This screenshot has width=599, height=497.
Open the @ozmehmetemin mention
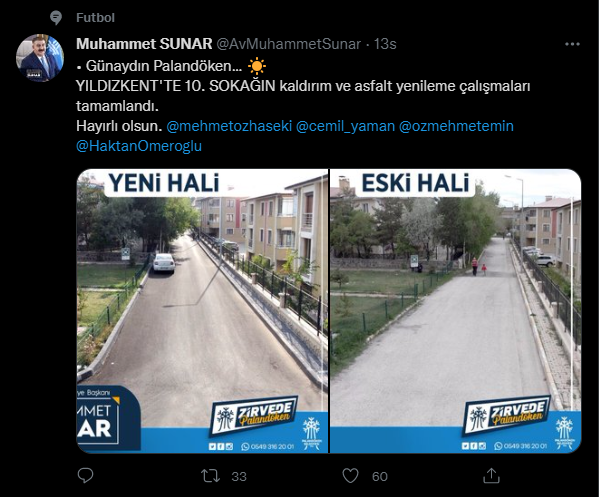pyautogui.click(x=456, y=126)
